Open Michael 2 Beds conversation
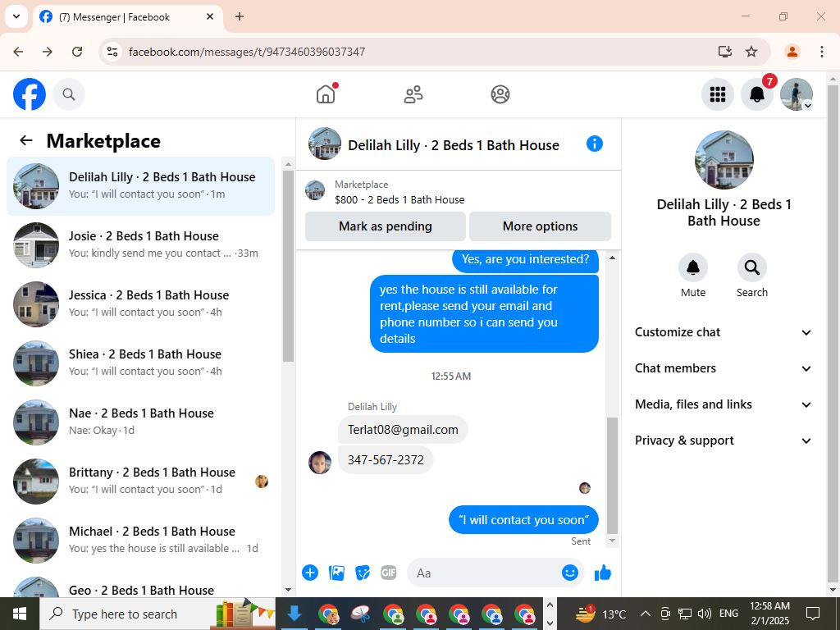This screenshot has width=840, height=630. pyautogui.click(x=140, y=540)
